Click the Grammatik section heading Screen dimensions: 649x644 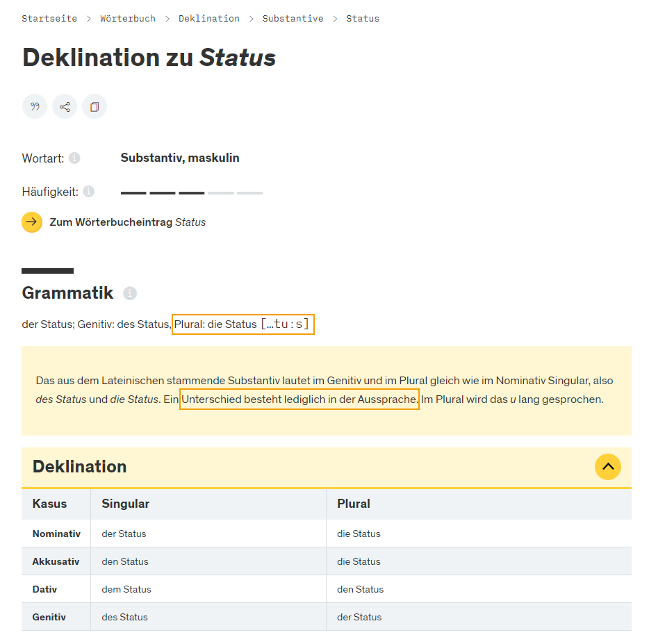point(67,293)
